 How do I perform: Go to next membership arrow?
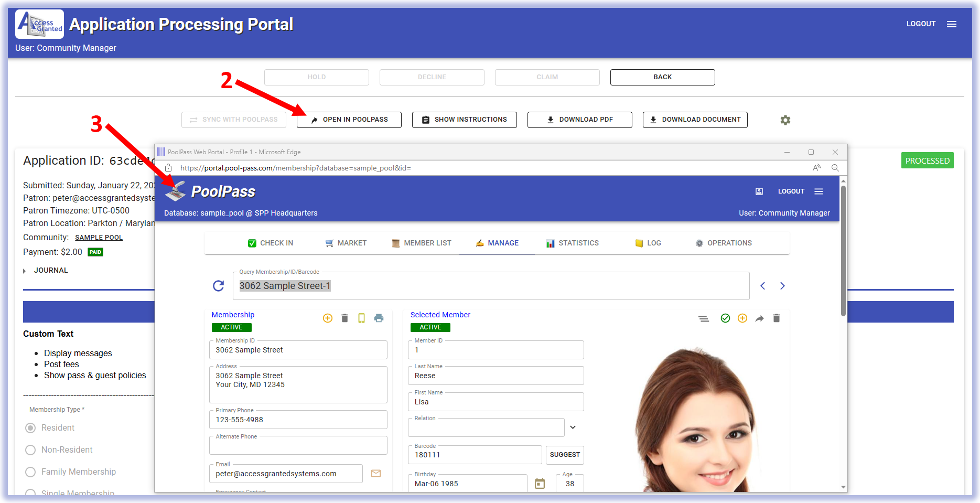[782, 286]
